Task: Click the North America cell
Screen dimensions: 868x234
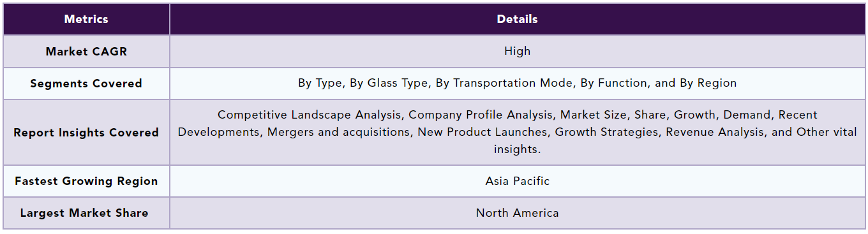Action: click(517, 214)
